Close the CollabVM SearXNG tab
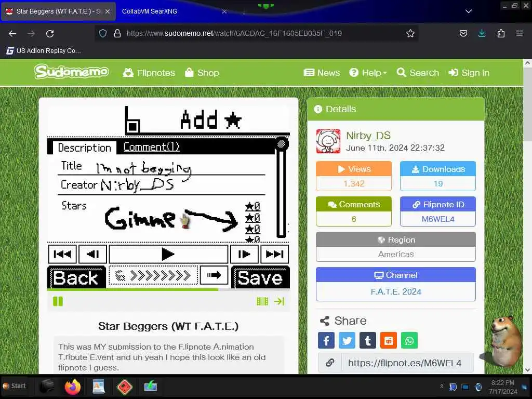 coord(224,11)
